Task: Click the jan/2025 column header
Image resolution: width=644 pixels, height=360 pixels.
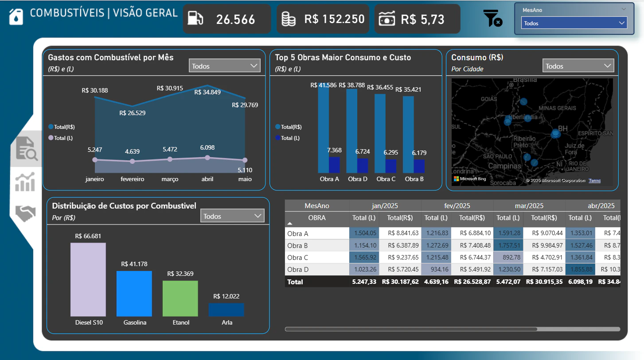Action: pyautogui.click(x=385, y=205)
